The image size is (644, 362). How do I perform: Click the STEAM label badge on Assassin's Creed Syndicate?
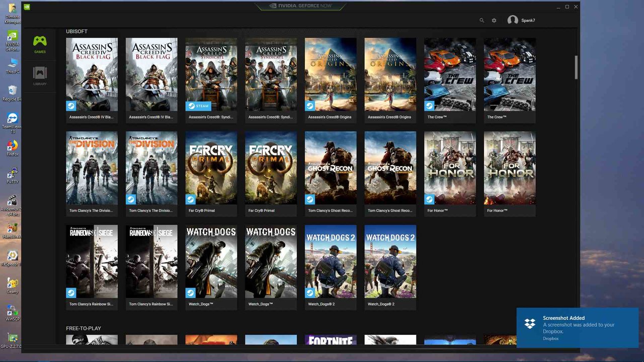pyautogui.click(x=198, y=106)
